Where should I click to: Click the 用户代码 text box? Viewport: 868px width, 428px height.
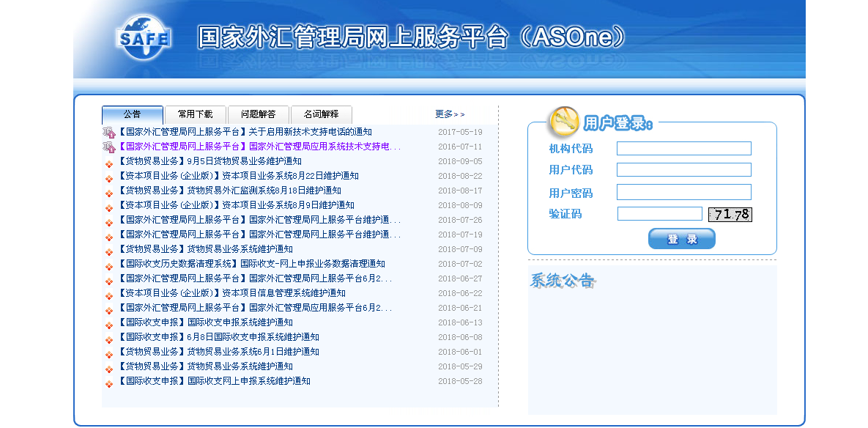point(683,170)
